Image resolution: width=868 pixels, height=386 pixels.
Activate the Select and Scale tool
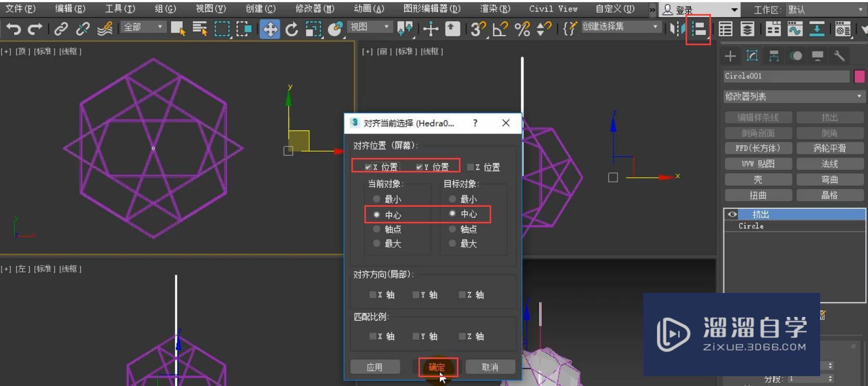coord(313,29)
